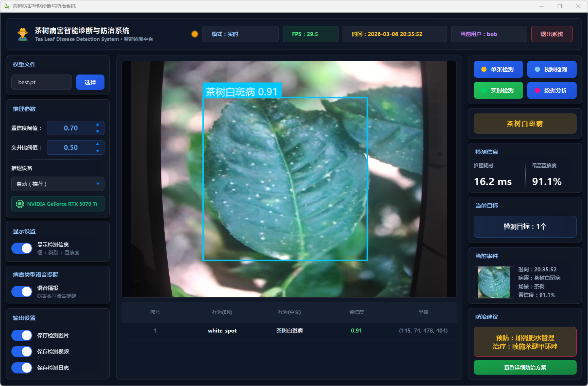
Task: Click the logout system button
Action: [552, 34]
